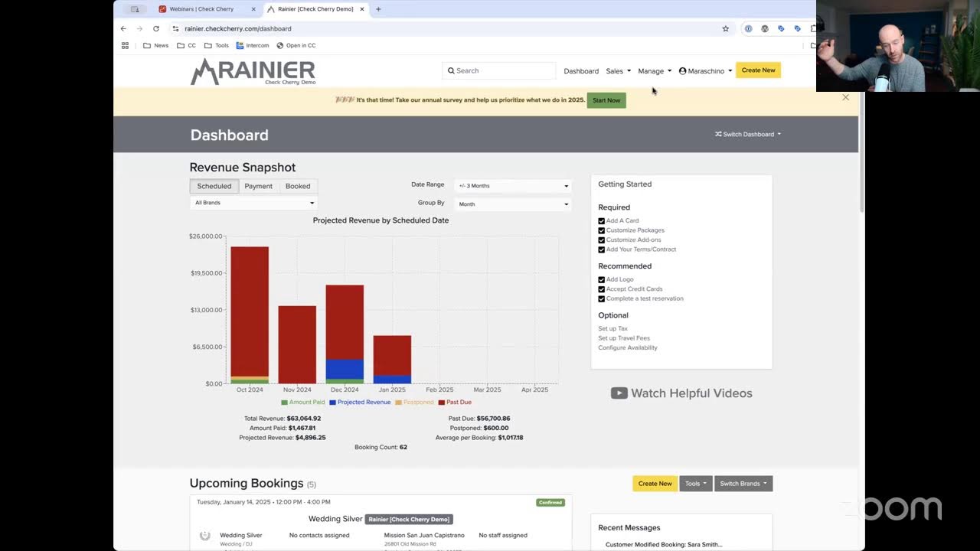The height and width of the screenshot is (551, 980).
Task: Open the Wedding Silver booking title
Action: tap(335, 519)
